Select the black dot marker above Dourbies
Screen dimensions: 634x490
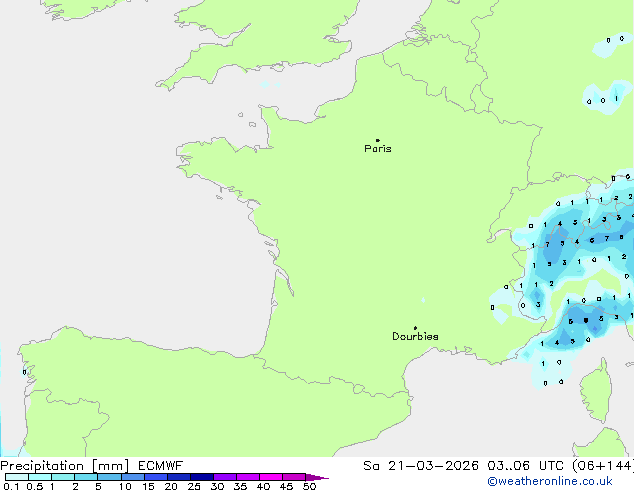(x=415, y=328)
